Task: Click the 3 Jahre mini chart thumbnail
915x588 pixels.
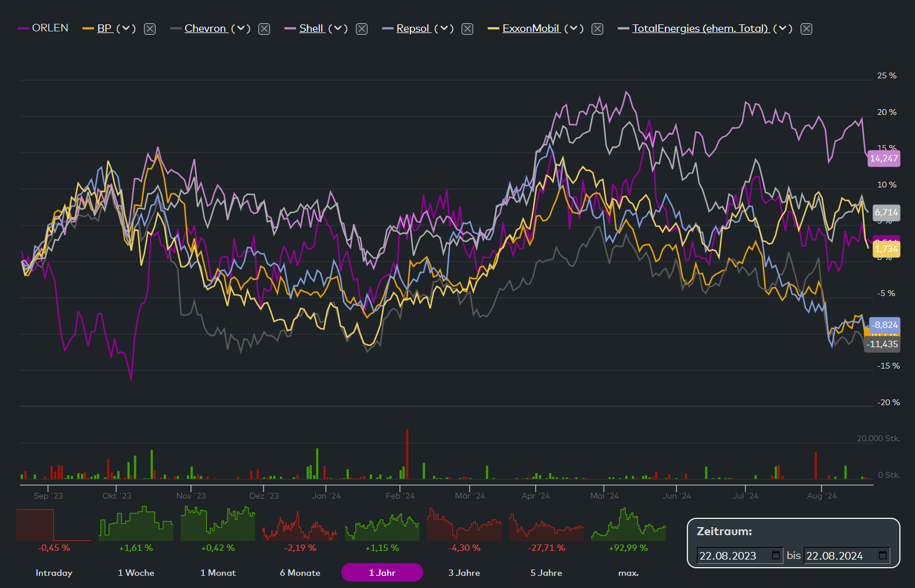Action: tap(464, 524)
